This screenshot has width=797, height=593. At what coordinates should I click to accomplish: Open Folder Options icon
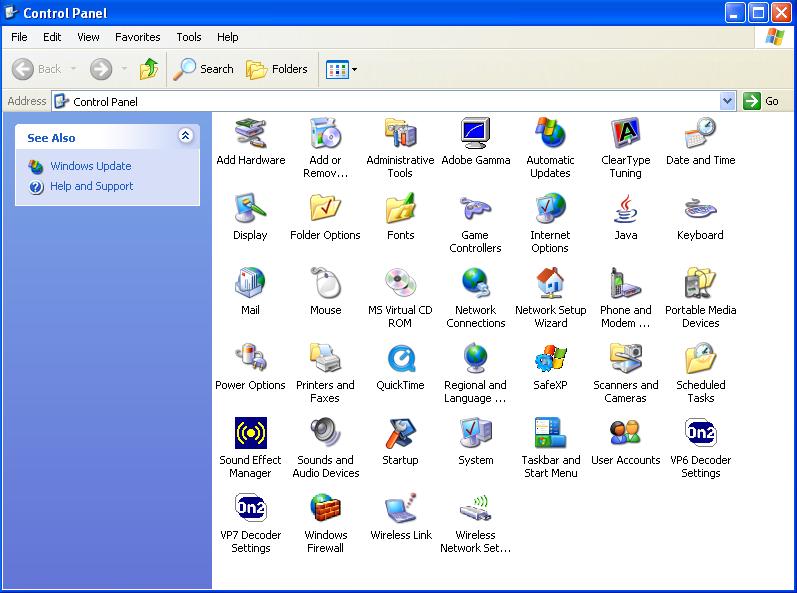[325, 208]
